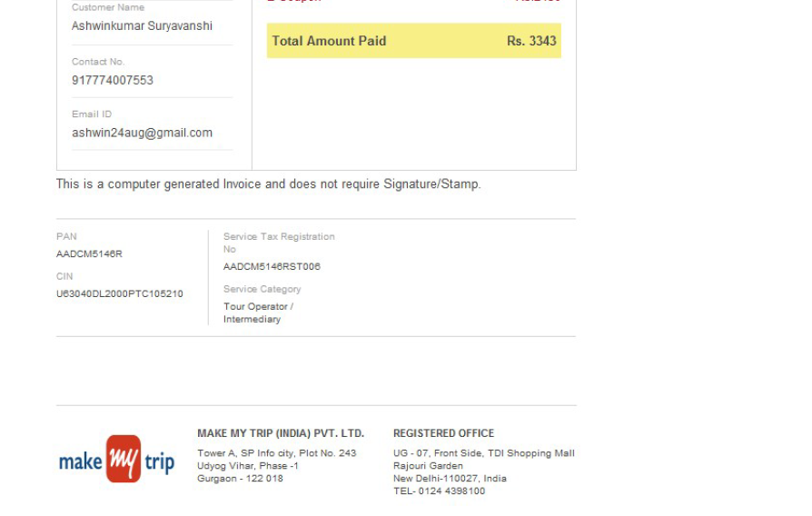Screen dimensions: 812x516
Task: Select the customer name Ashwinkumar Suryavanshi
Action: point(142,26)
